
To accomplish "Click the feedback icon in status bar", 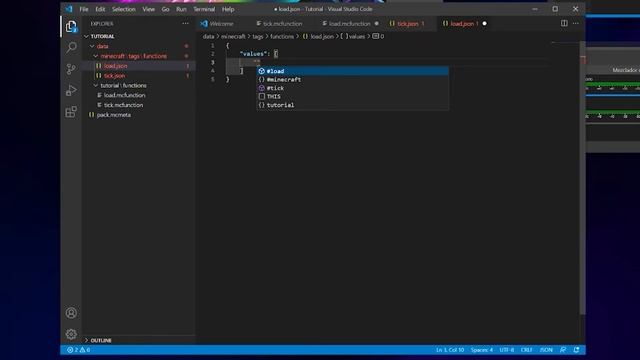I will click(x=563, y=350).
